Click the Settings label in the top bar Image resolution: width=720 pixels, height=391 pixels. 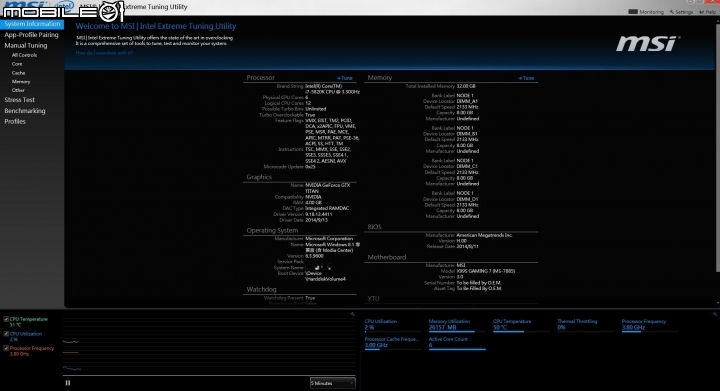[x=684, y=12]
